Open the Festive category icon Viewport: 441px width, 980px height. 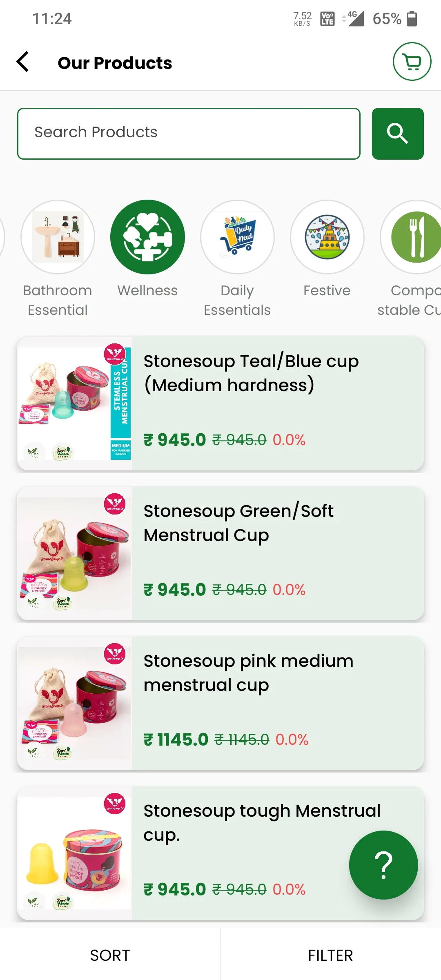pos(327,237)
